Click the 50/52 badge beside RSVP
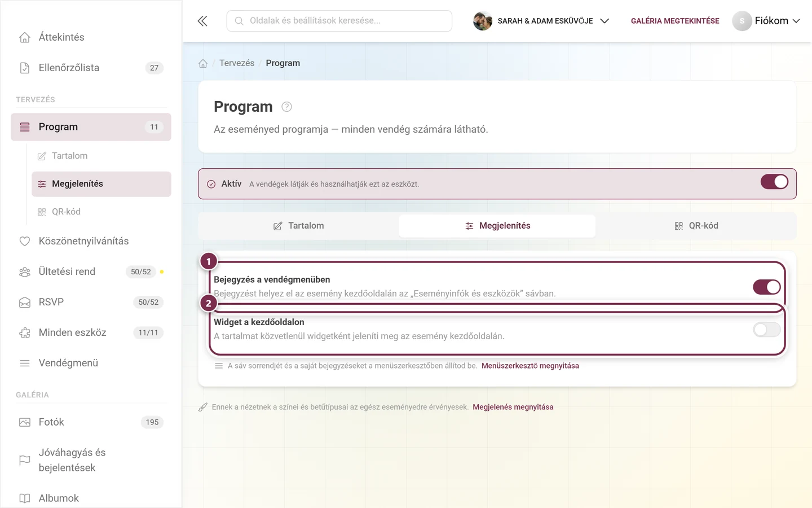This screenshot has width=812, height=508. pyautogui.click(x=148, y=302)
